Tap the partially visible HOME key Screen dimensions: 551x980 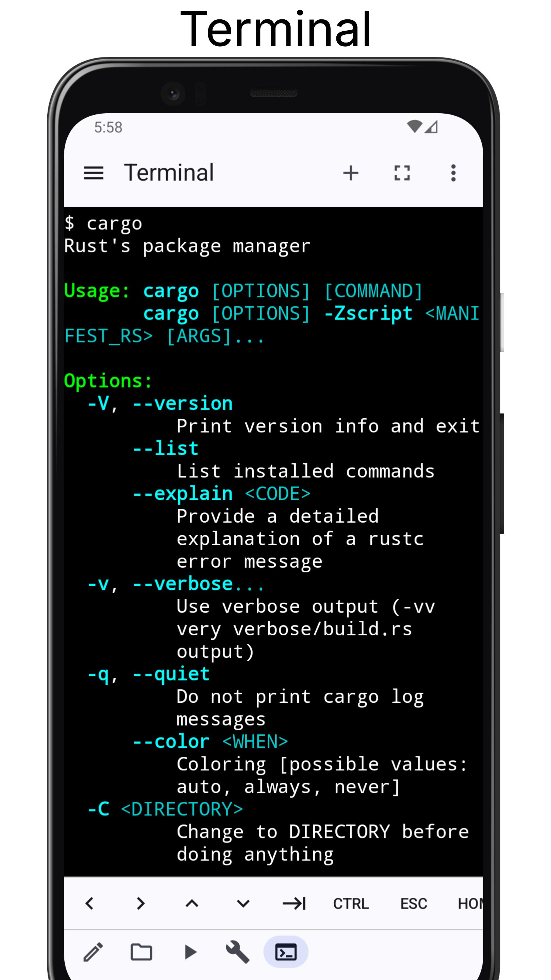coord(470,903)
